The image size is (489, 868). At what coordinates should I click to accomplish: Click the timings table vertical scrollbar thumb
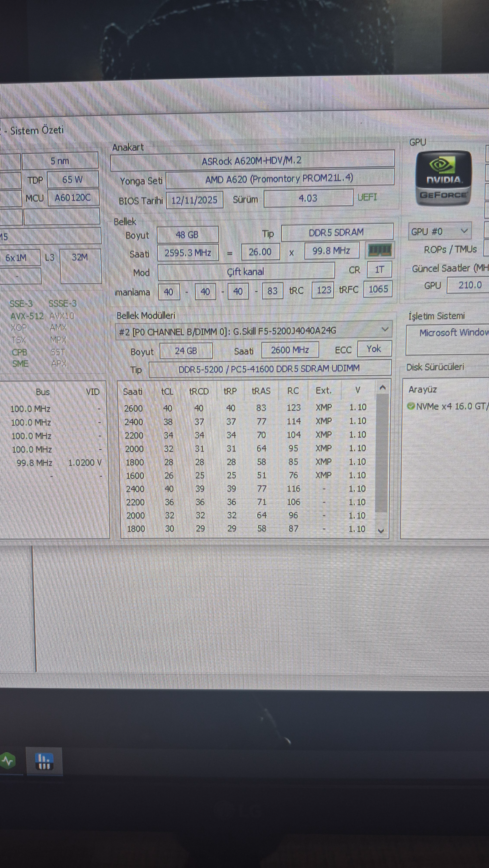[x=382, y=453]
